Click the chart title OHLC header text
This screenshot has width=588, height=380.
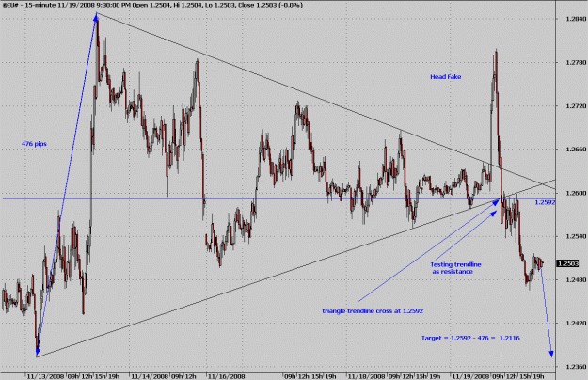152,6
